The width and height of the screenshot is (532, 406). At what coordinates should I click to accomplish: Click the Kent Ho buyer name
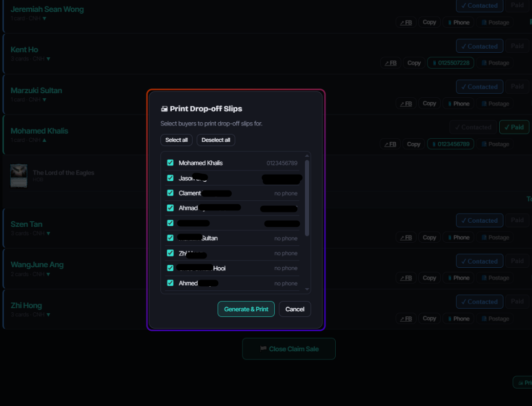coord(24,50)
